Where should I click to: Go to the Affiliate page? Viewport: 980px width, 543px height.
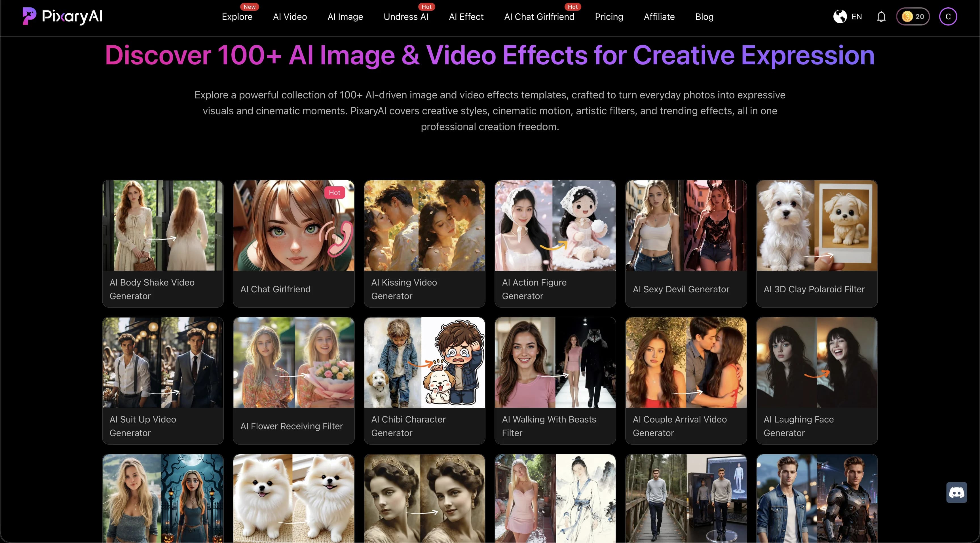coord(659,17)
